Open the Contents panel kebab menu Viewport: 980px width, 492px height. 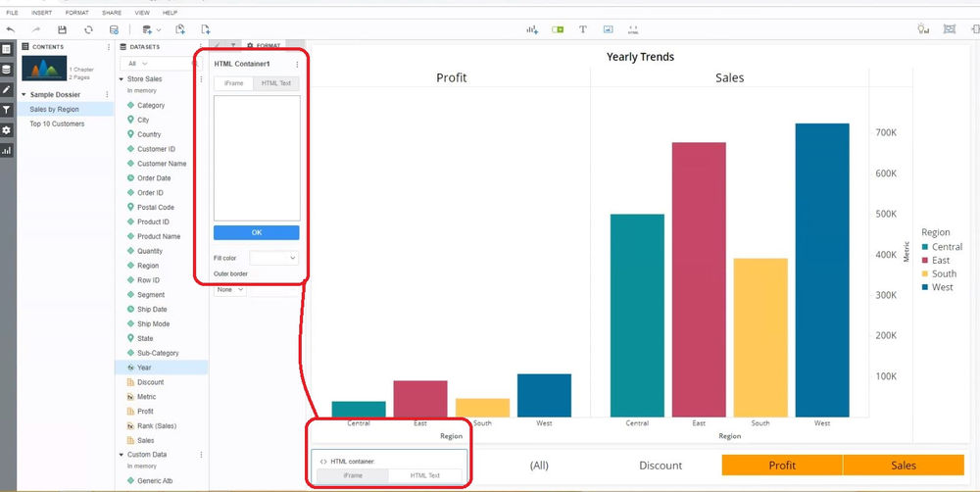[x=109, y=47]
